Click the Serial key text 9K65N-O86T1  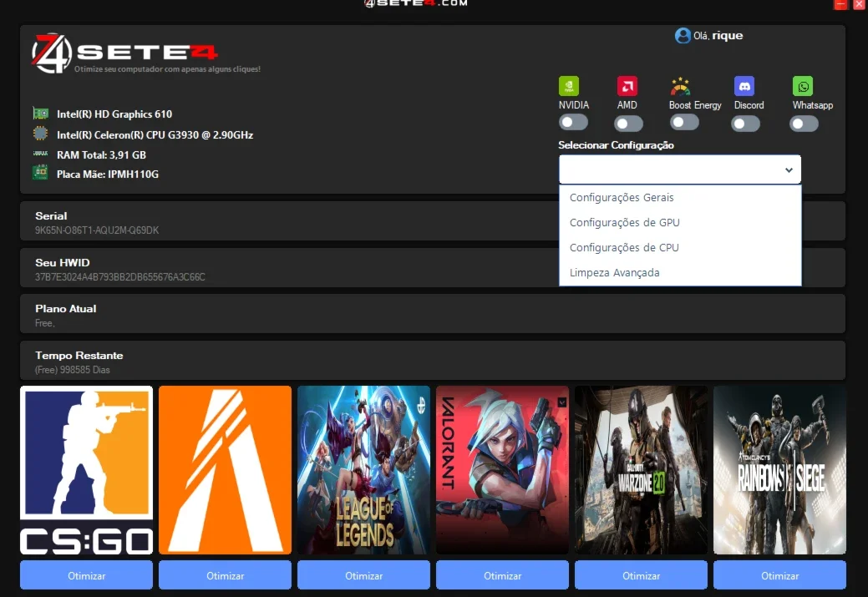(97, 230)
